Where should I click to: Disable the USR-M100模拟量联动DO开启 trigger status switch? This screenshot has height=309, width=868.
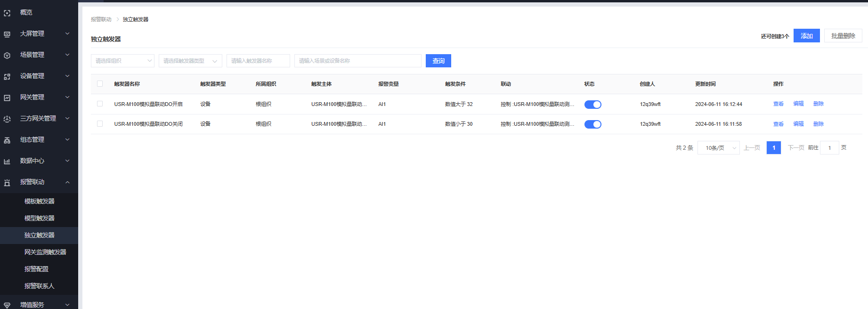click(x=592, y=105)
